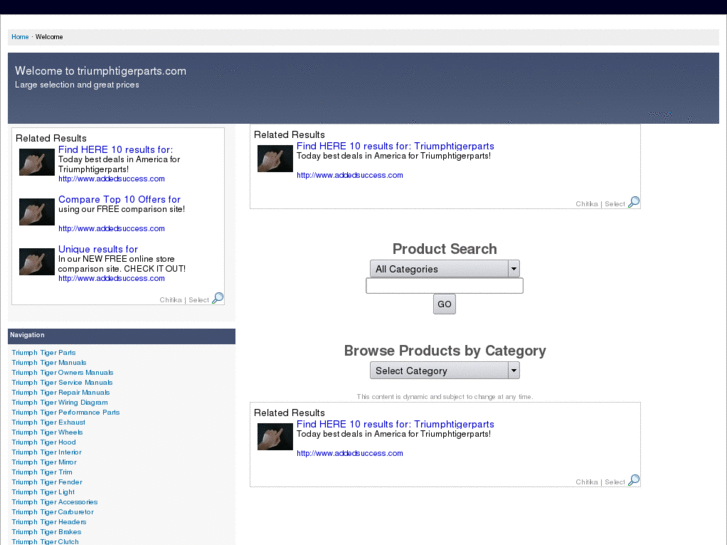This screenshot has height=545, width=727.
Task: Click 'Chitika | Select' label in left ad box
Action: 184,300
